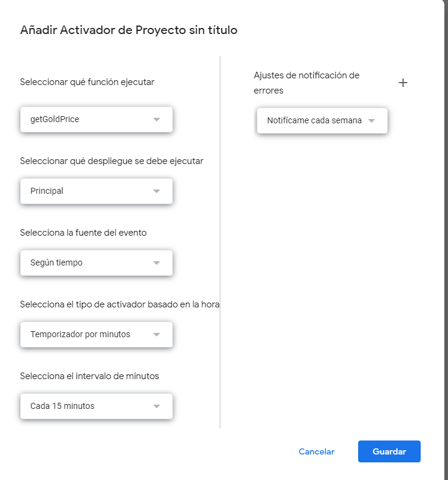Click the Selecciona el intervalo de minutos label
448x480 pixels.
[89, 376]
